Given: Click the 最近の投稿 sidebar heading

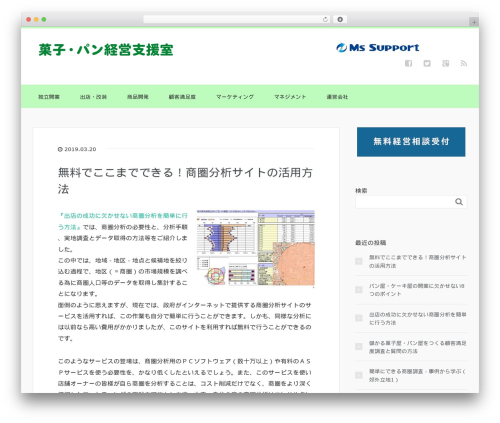Looking at the screenshot, I should pyautogui.click(x=370, y=243).
